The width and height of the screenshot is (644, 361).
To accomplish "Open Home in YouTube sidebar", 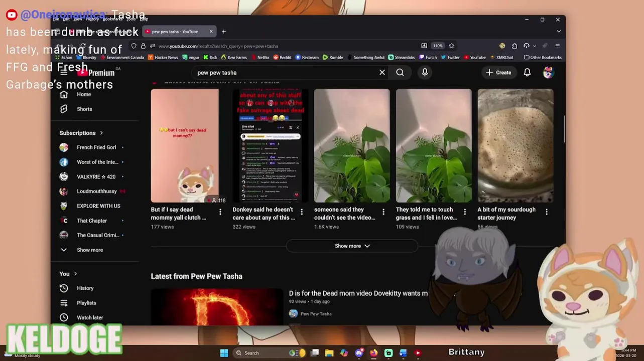I will pos(84,94).
